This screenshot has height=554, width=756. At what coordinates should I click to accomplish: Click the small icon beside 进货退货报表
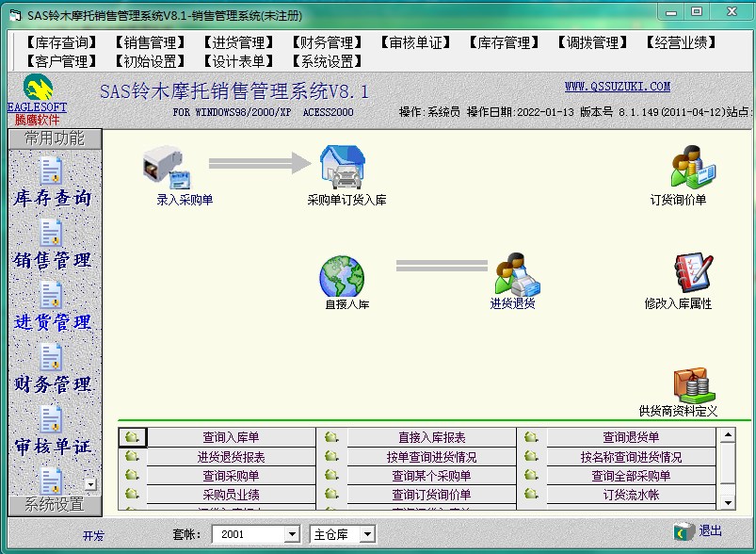click(132, 456)
